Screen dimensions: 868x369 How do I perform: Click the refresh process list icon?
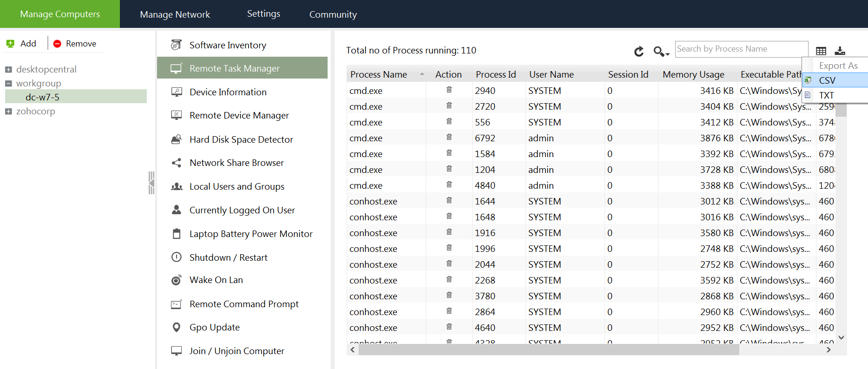click(639, 51)
